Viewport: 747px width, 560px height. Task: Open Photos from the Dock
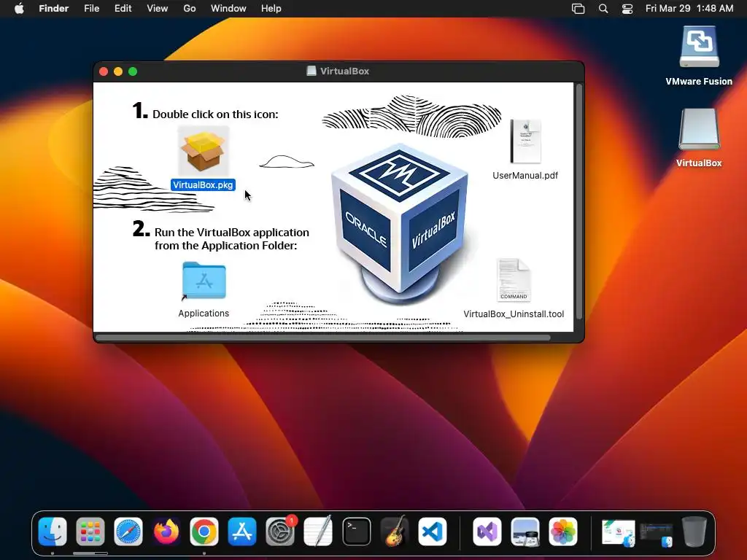coord(563,532)
